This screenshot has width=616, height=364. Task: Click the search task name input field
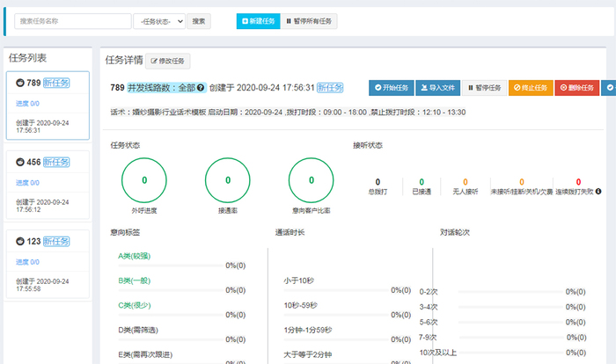[73, 21]
